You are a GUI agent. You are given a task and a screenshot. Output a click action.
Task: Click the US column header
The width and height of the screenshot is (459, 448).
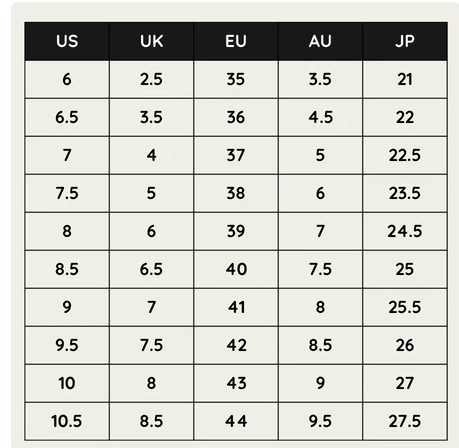67,41
